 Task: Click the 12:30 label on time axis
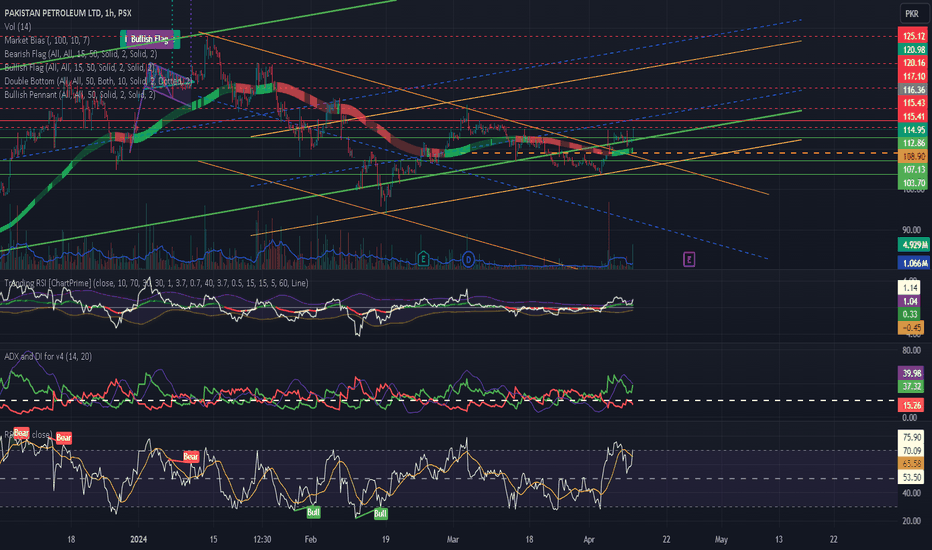click(x=262, y=539)
